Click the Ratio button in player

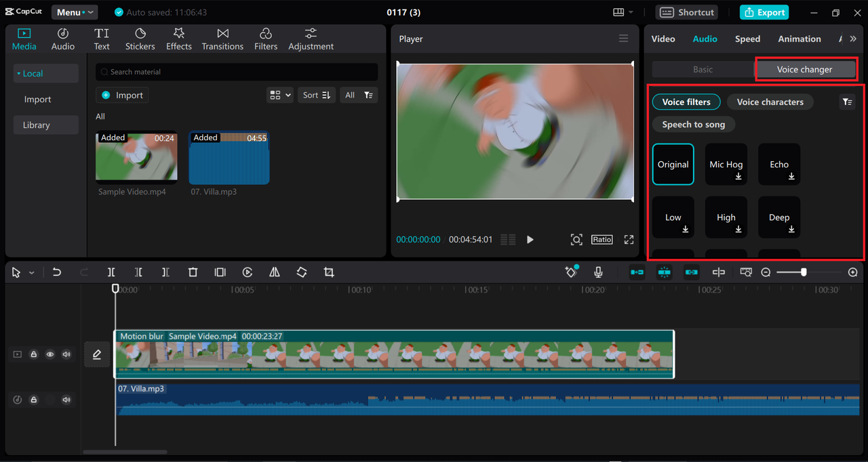(x=601, y=240)
